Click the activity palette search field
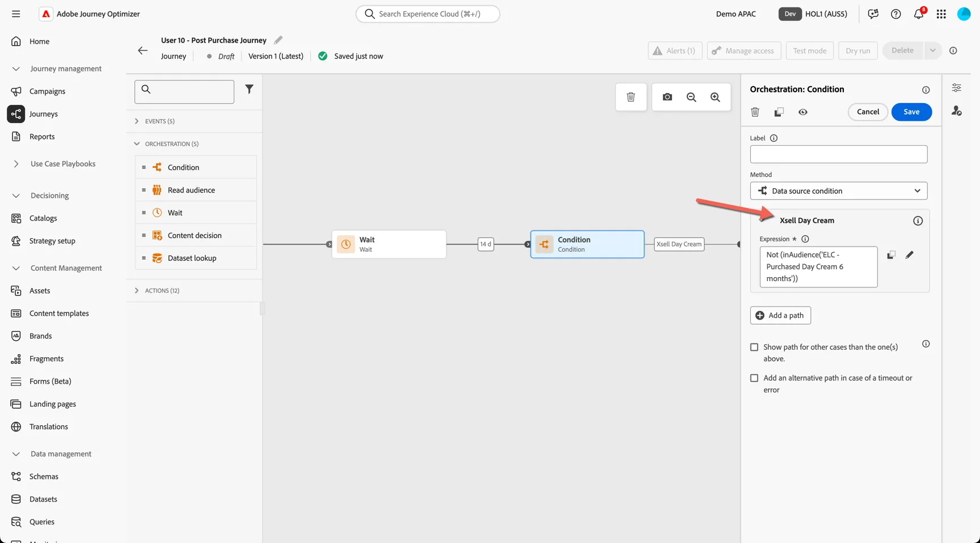980x543 pixels. pyautogui.click(x=184, y=92)
